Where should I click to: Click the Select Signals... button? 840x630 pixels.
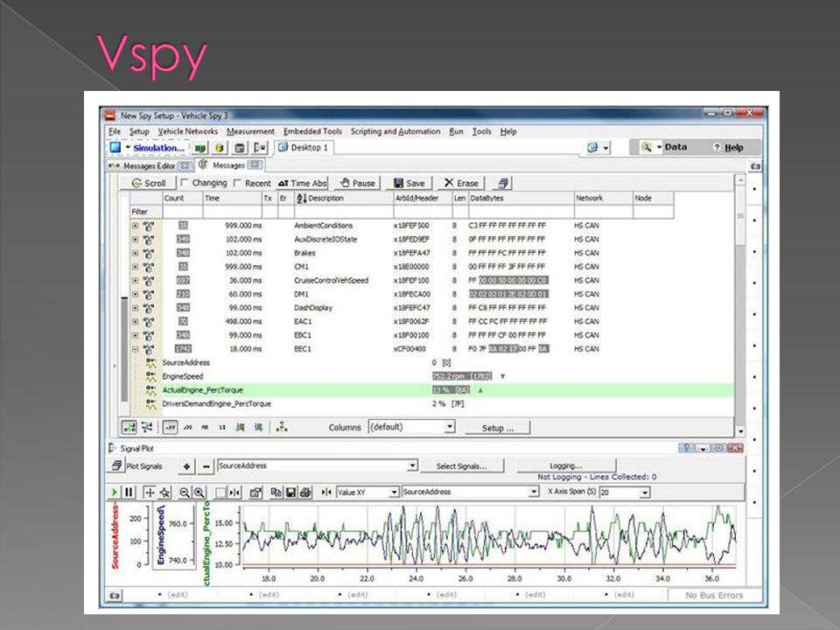point(461,466)
